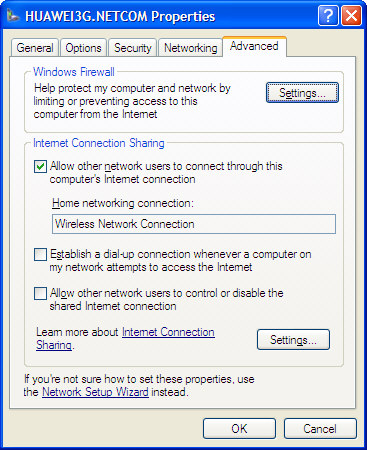
Task: Click the Sharing link text
Action: click(54, 345)
